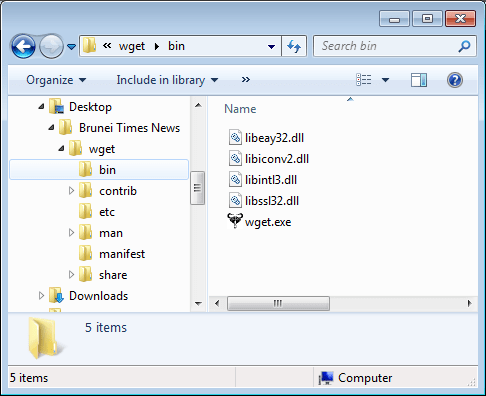Open the recent pages dropdown arrow

pyautogui.click(x=71, y=47)
